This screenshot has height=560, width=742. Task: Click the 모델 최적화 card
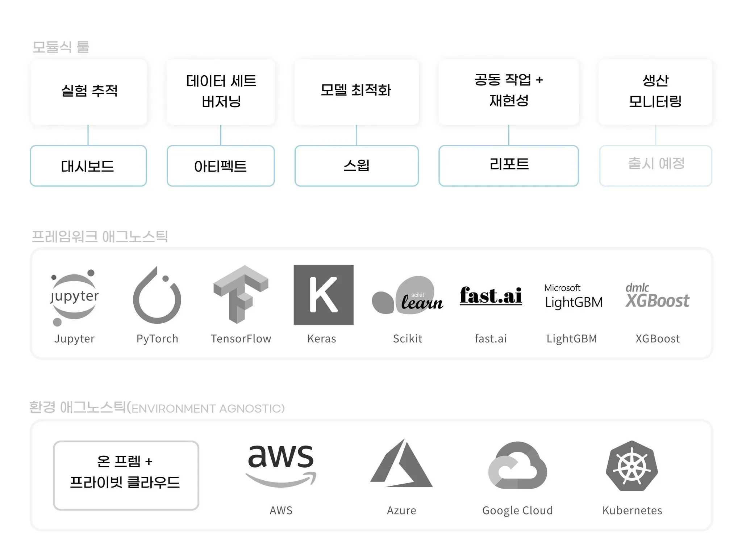coord(357,92)
